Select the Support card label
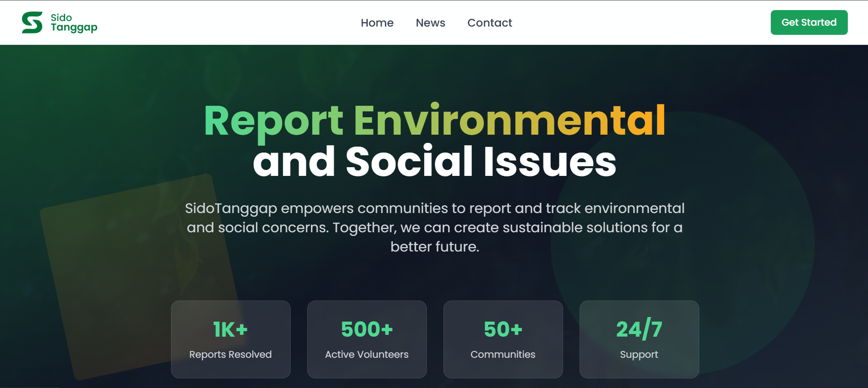Screen dimensions: 868x388 639,355
